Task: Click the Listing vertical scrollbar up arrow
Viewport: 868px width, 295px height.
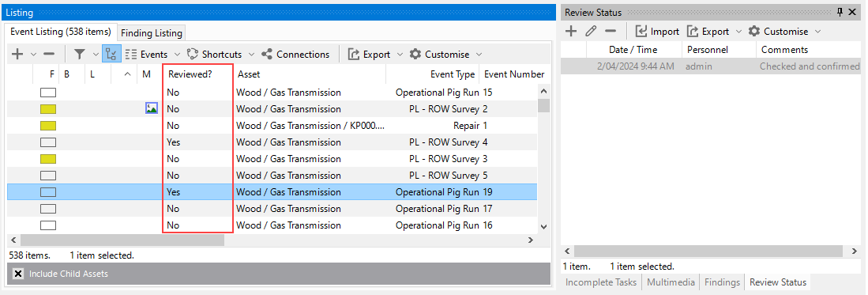Action: (x=543, y=91)
